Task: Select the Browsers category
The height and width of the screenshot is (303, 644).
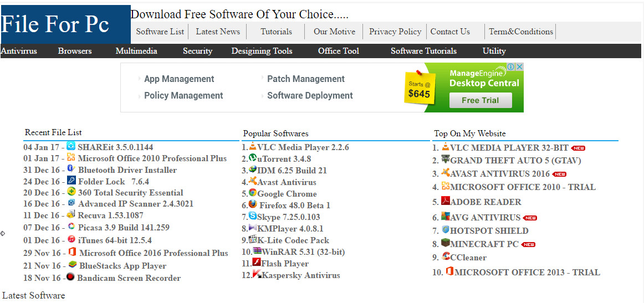Action: 75,51
